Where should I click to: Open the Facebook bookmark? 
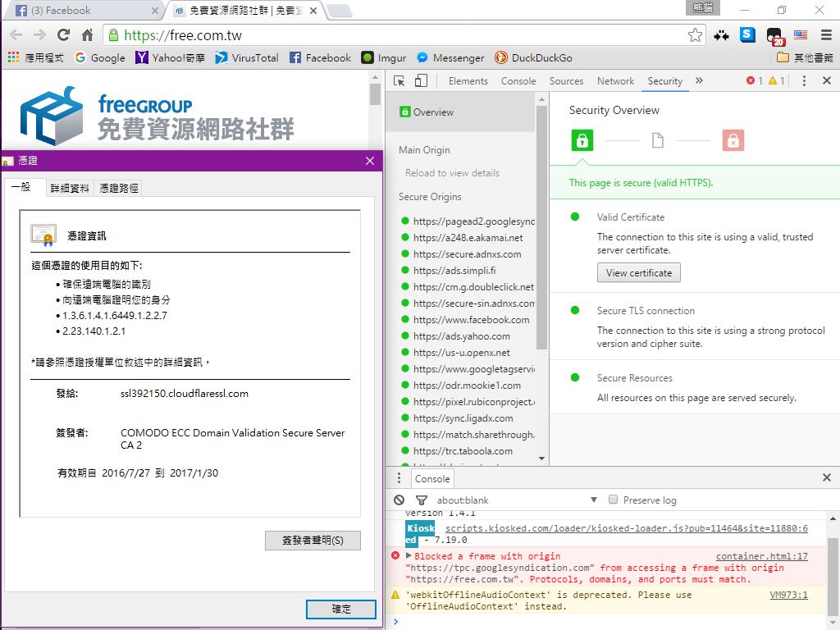[x=320, y=57]
